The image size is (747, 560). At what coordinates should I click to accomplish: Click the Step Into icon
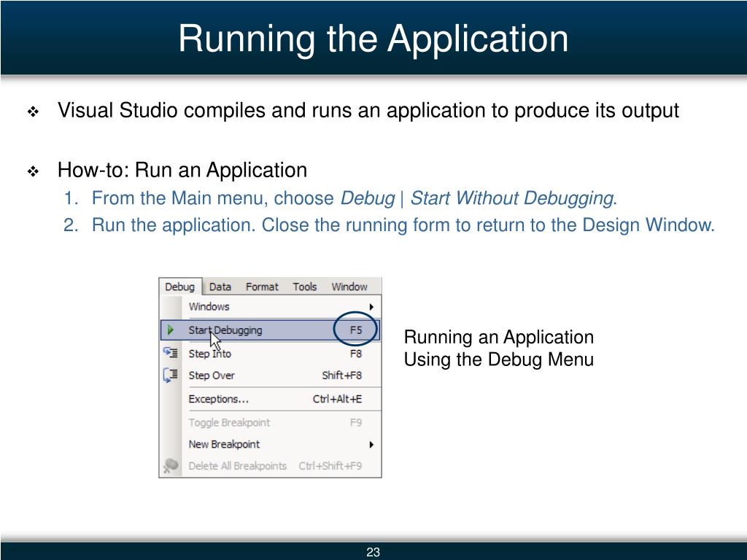pyautogui.click(x=171, y=353)
